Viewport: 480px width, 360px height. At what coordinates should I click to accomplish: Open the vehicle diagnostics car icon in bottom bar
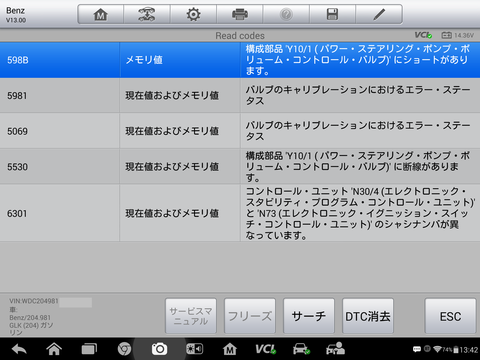click(x=301, y=349)
